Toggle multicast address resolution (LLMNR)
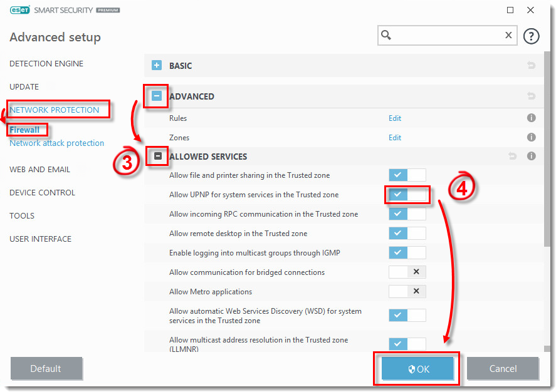Screen dimensions: 556x392 pyautogui.click(x=407, y=344)
